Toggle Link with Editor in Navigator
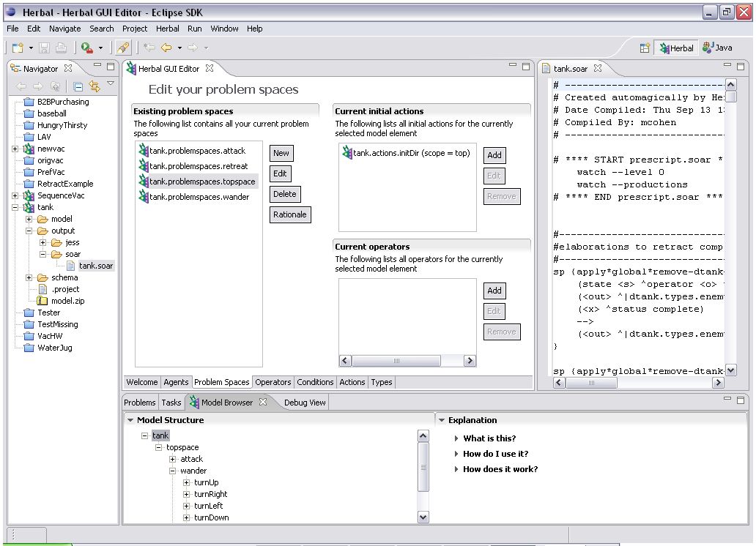Viewport: 756px width, 546px height. pos(94,86)
